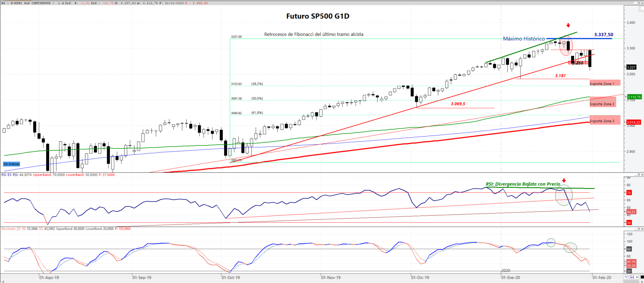The height and width of the screenshot is (283, 644).
Task: Select the 'Retrocesos de Fibonacci' text label
Action: [x=314, y=34]
